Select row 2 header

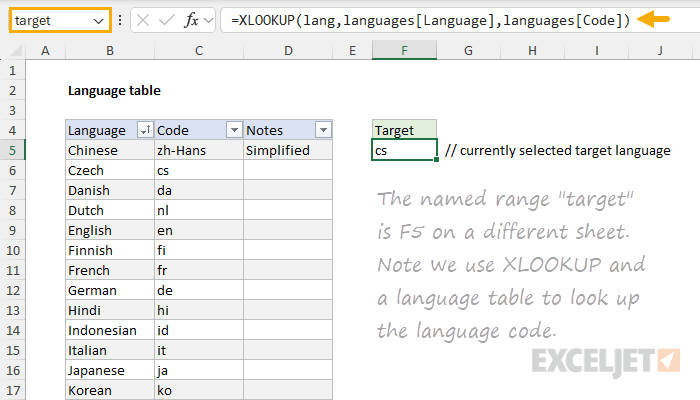(12, 91)
